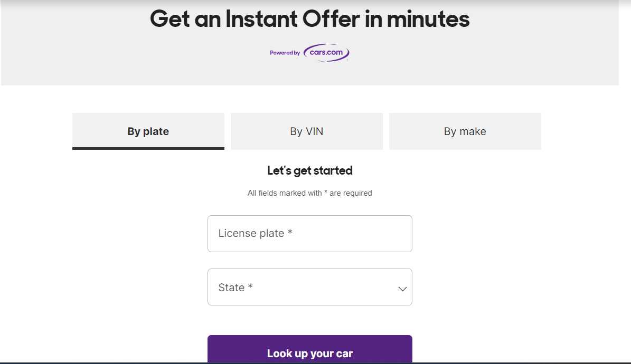Click the cars.com oval logo
631x364 pixels.
coord(326,53)
